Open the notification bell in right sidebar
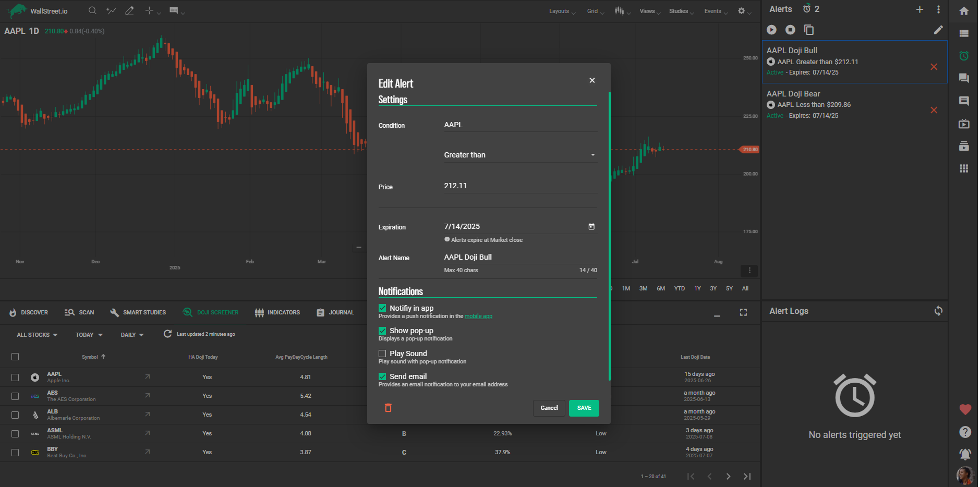 tap(965, 454)
